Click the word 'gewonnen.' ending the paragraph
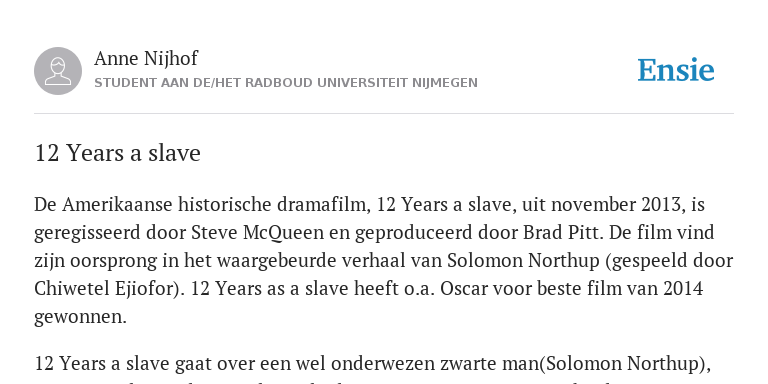Image resolution: width=768 pixels, height=384 pixels. (x=80, y=317)
